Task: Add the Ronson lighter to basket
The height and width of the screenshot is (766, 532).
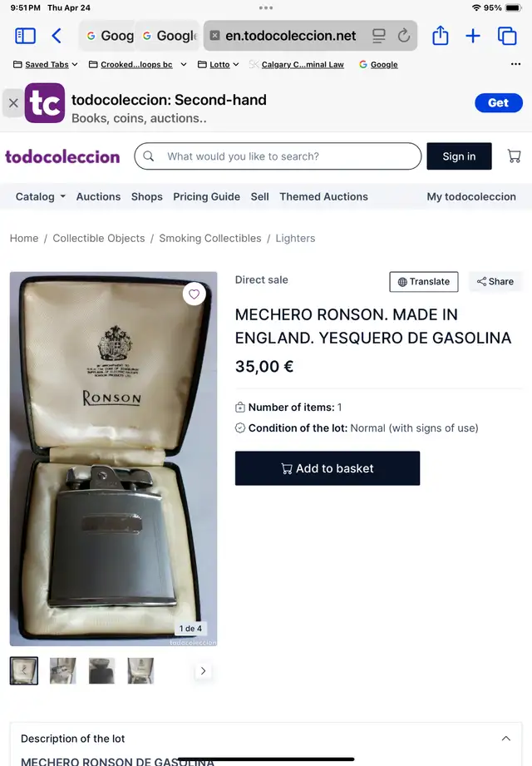Action: click(328, 468)
